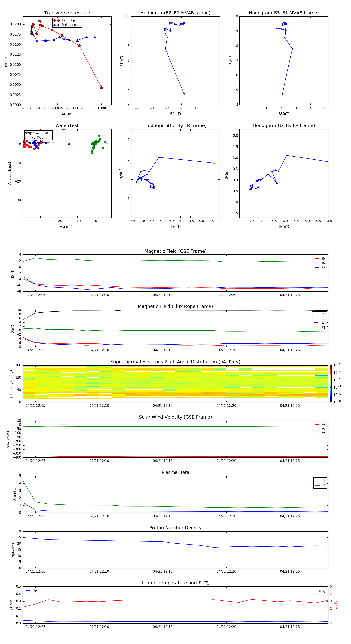Image resolution: width=351 pixels, height=644 pixels.
Task: Click "04/21 12:25" under Solar Wind Velocity plot
Action: (290, 461)
